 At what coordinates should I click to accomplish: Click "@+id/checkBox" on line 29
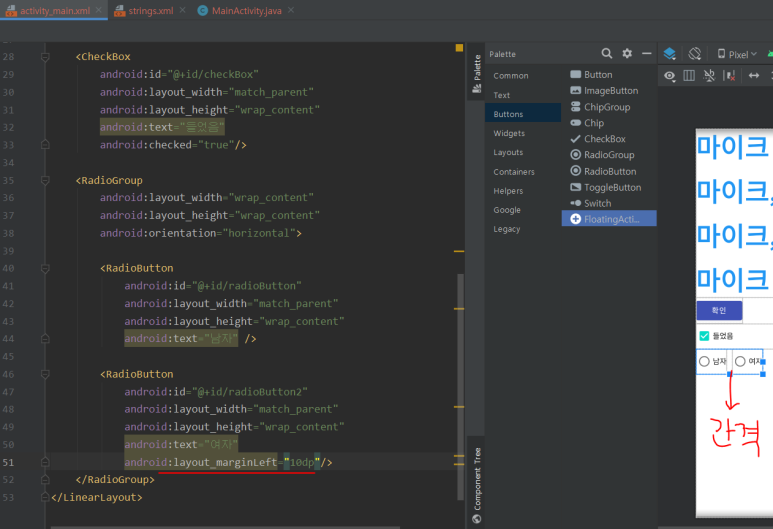click(x=213, y=74)
